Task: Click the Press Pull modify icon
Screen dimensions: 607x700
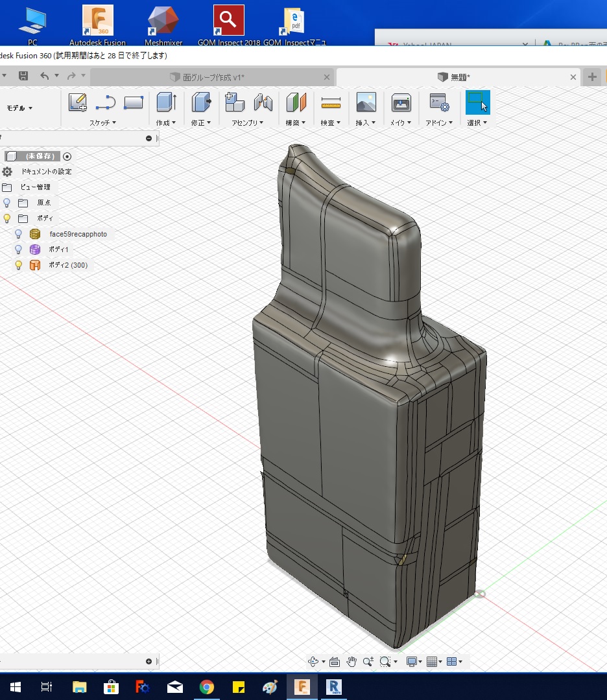Action: pos(202,102)
